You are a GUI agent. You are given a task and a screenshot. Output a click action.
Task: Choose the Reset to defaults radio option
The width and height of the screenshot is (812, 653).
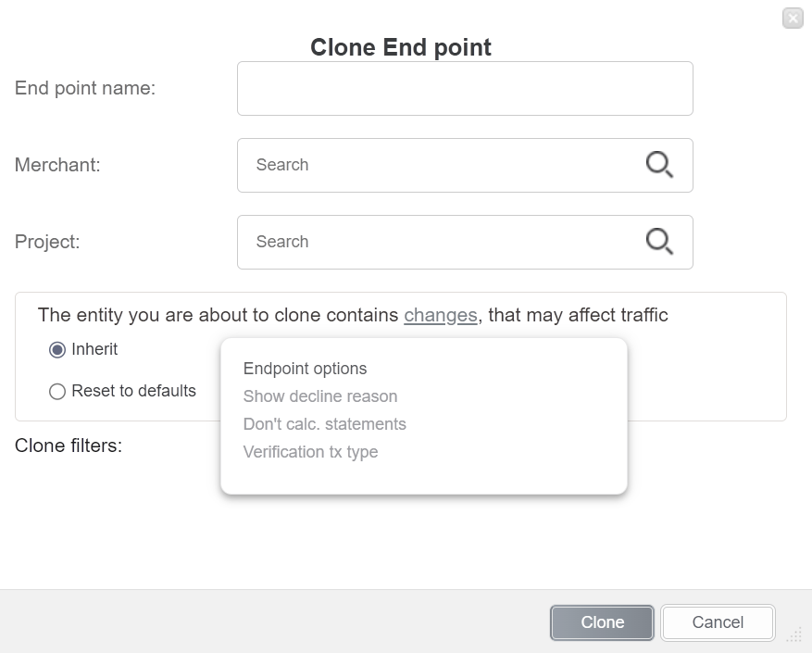click(x=57, y=392)
